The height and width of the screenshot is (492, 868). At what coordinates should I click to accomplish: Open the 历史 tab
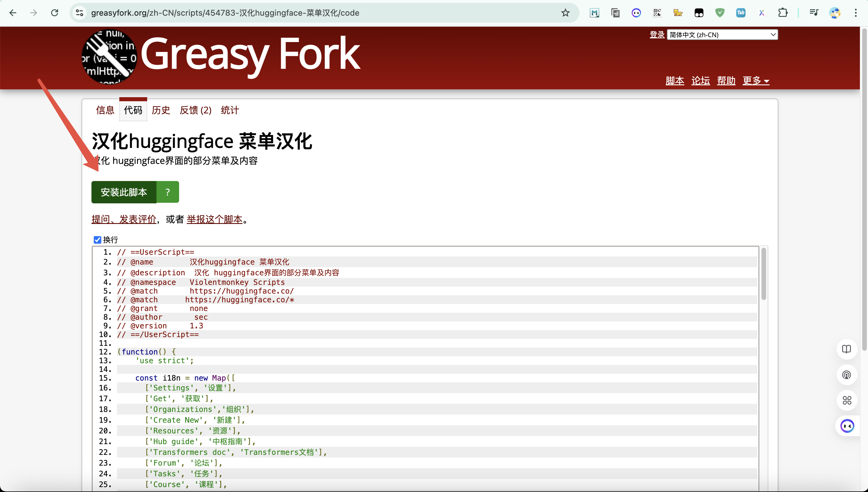click(x=161, y=110)
